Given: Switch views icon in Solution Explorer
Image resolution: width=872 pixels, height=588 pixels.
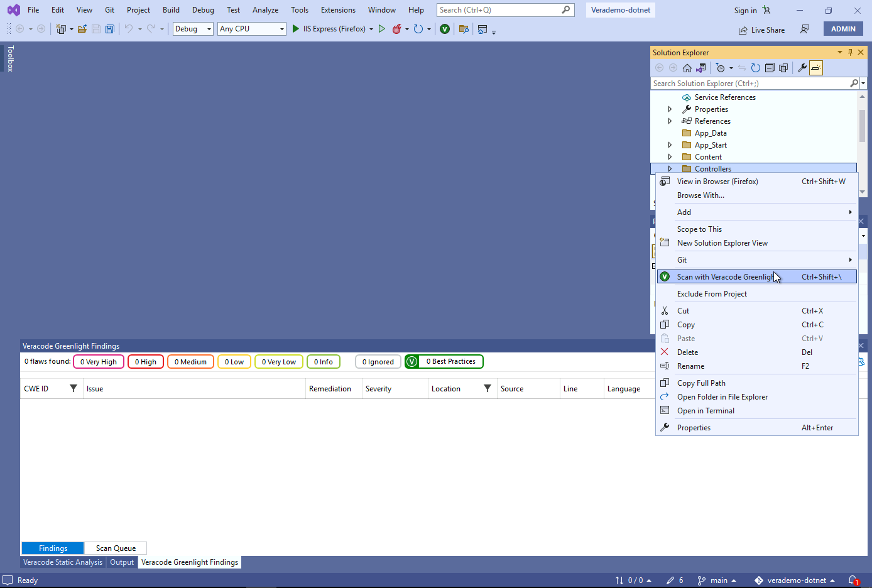Looking at the screenshot, I should click(701, 68).
